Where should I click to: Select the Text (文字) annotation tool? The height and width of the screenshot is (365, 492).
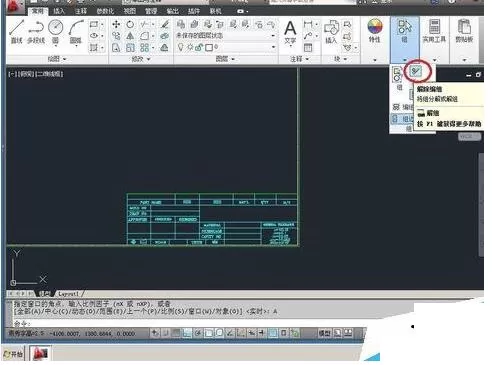point(290,32)
